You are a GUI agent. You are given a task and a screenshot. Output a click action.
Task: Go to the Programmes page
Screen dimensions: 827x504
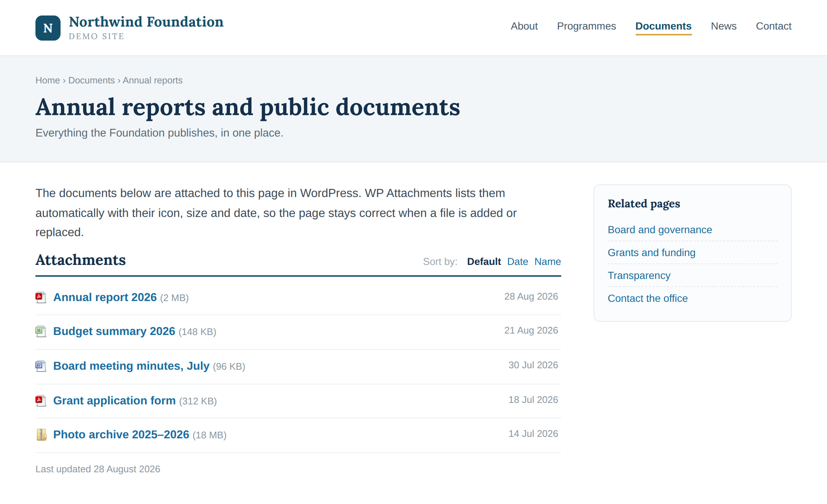pyautogui.click(x=586, y=26)
